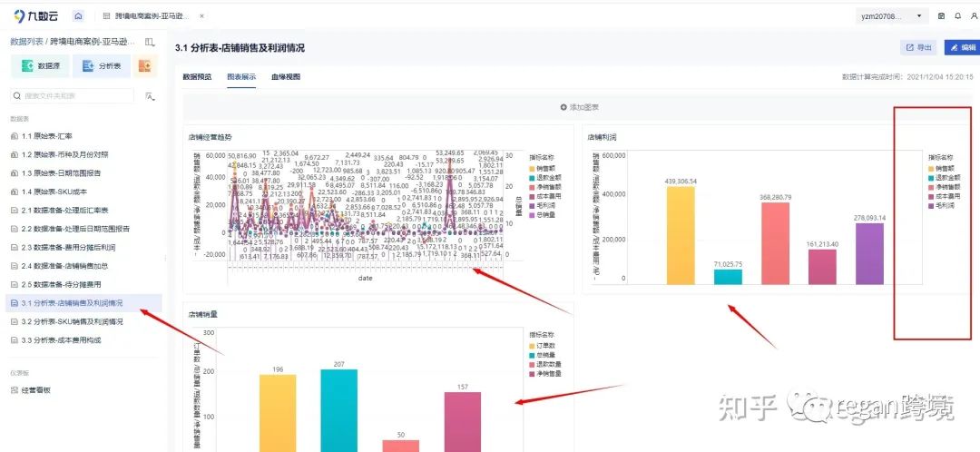Switch to the 血缘视图 tab
This screenshot has height=452, width=980.
coord(286,77)
